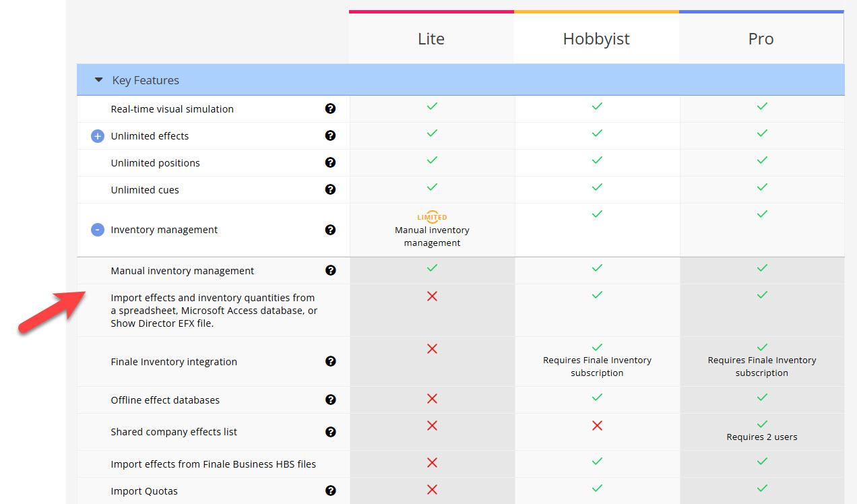This screenshot has height=504, width=857.
Task: Select the Lite plan column header
Action: [431, 39]
